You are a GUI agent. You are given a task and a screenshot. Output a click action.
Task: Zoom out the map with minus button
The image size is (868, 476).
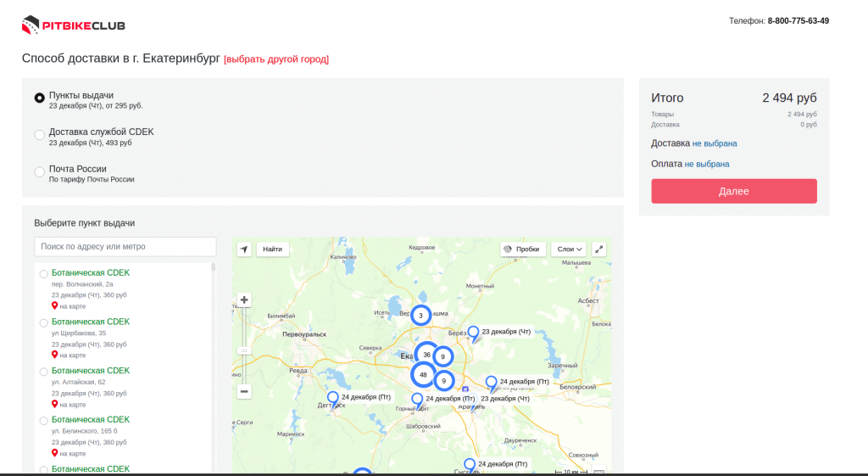click(244, 391)
